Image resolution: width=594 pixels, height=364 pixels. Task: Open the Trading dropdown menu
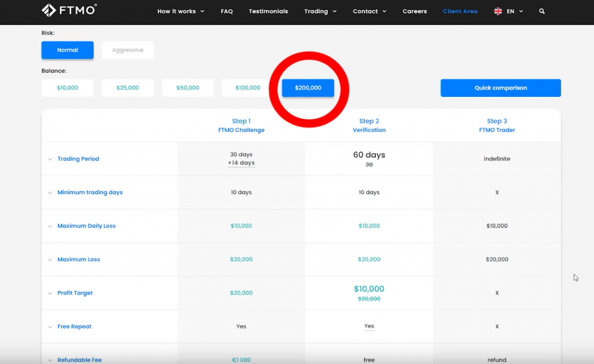320,11
